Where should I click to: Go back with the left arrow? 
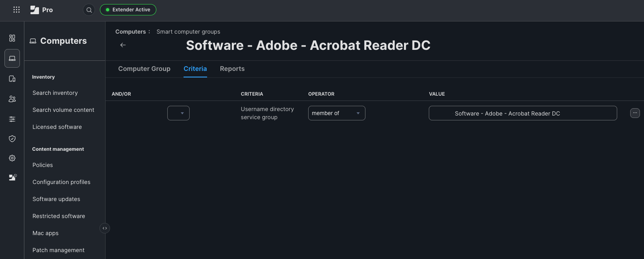pyautogui.click(x=123, y=45)
